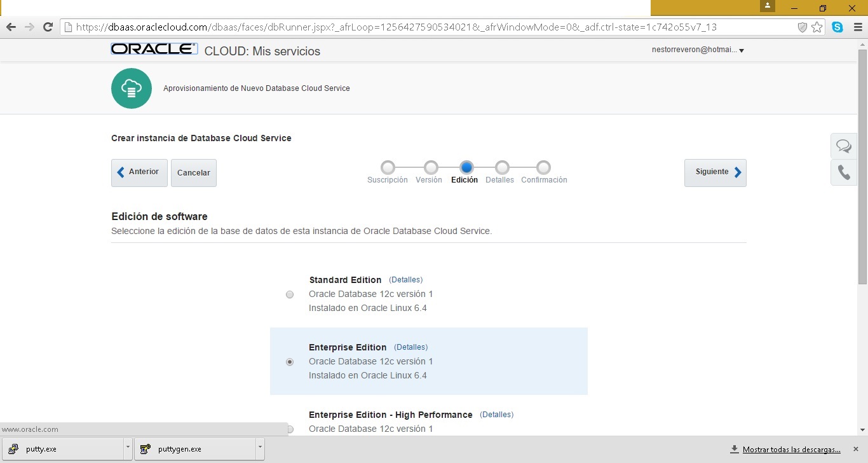Image resolution: width=868 pixels, height=463 pixels.
Task: Click the phone contact icon
Action: pos(843,172)
